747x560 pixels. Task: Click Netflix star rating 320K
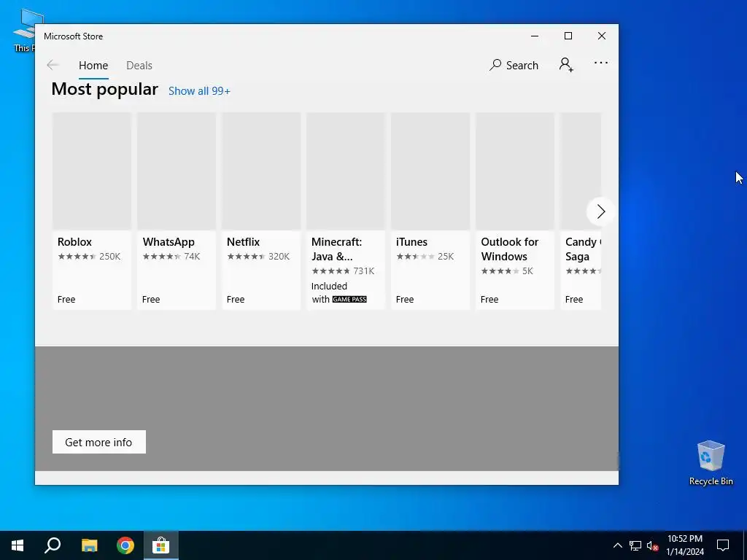[x=258, y=257]
